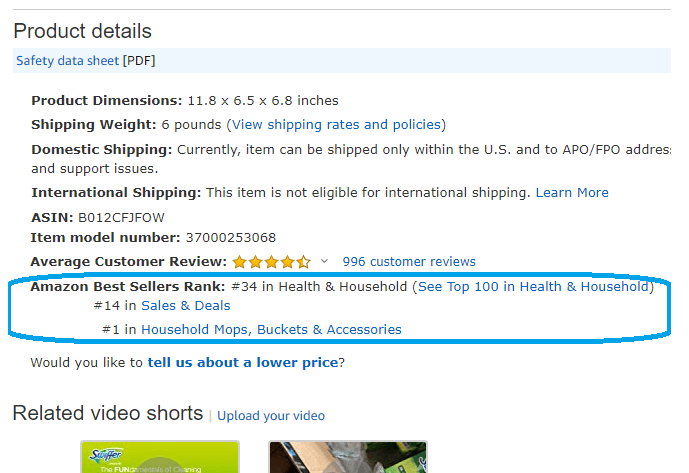Click the Swiffer logo on video thumbnail
689x473 pixels.
pos(105,455)
